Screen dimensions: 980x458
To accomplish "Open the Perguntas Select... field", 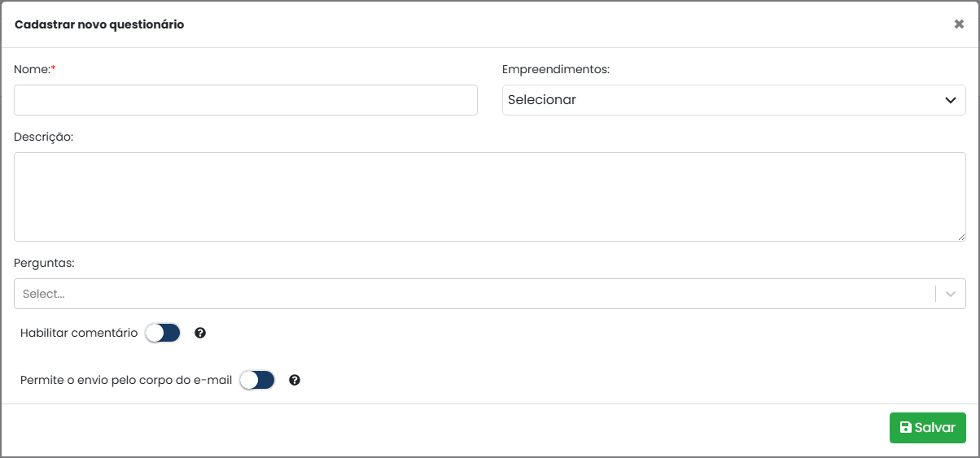I will point(490,294).
